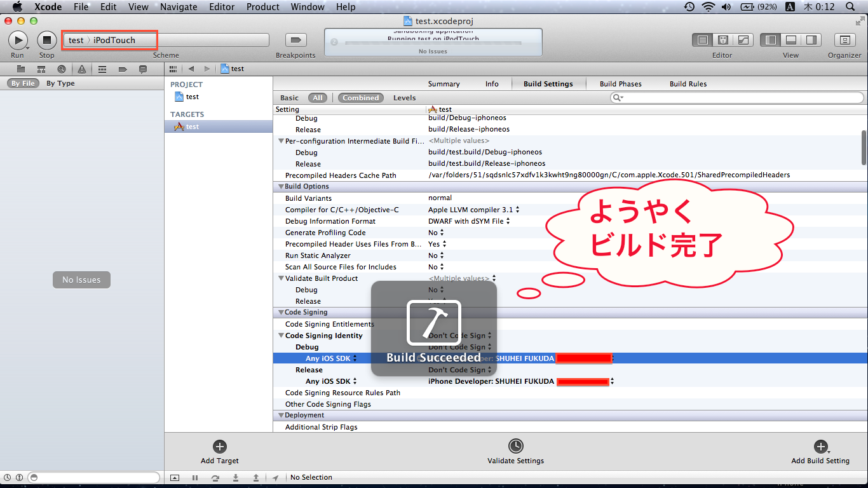The width and height of the screenshot is (868, 488).
Task: Collapse the Validate Built Product row
Action: click(281, 278)
